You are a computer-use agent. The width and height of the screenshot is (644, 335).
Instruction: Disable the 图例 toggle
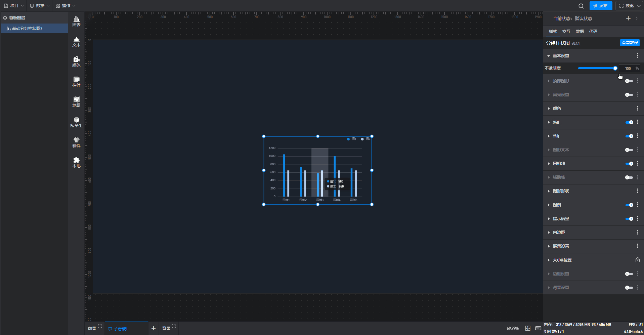pos(629,205)
